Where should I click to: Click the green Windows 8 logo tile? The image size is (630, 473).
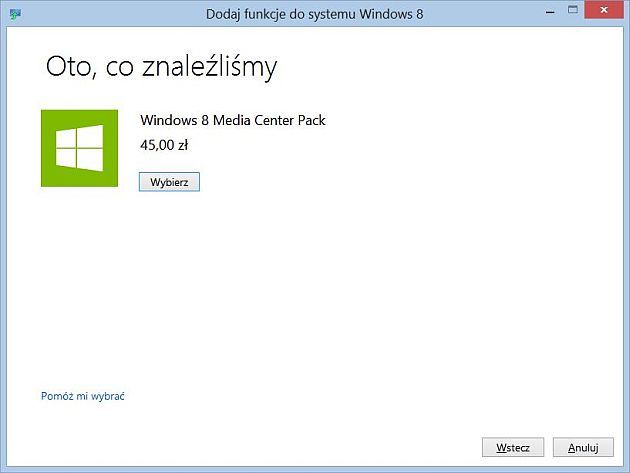[x=80, y=148]
